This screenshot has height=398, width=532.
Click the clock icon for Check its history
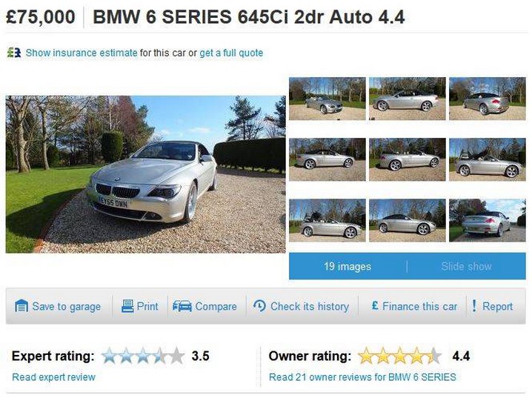pos(259,306)
